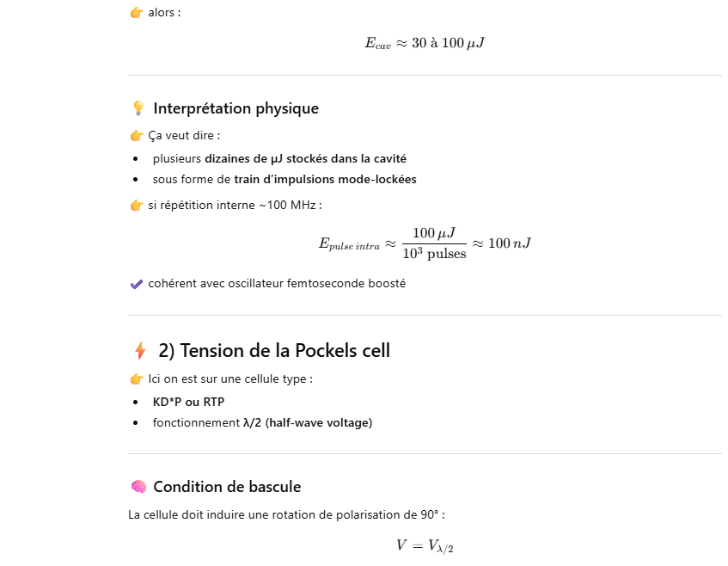The width and height of the screenshot is (728, 566).
Task: Click the bullet about "train d'impulsions mode-lockées"
Action: [x=284, y=180]
